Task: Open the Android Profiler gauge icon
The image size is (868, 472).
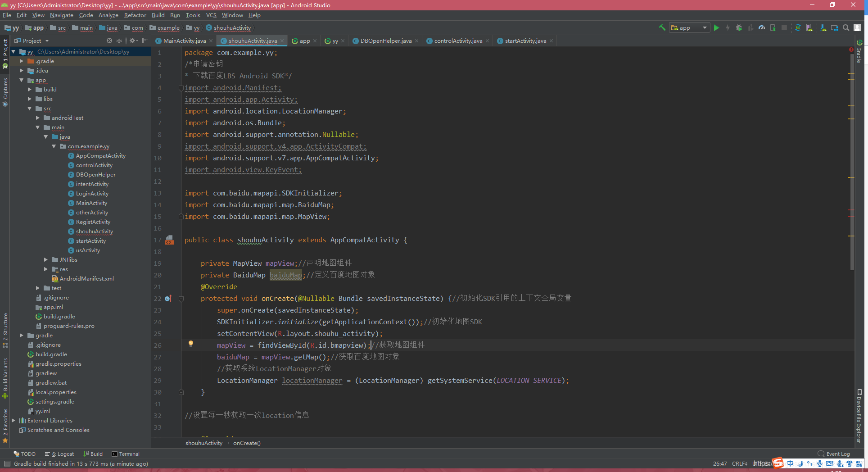Action: (761, 27)
